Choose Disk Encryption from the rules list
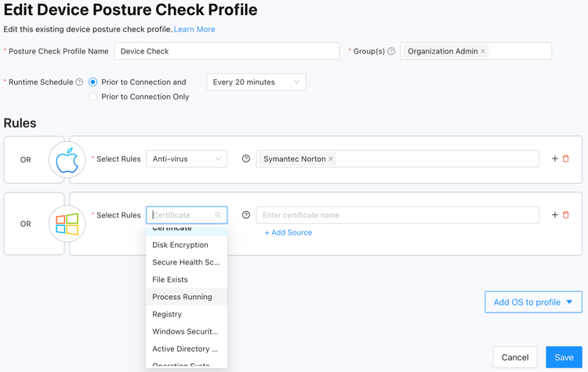 [180, 245]
